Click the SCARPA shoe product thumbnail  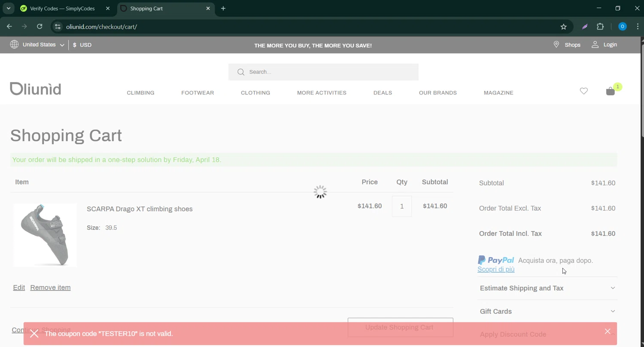pyautogui.click(x=45, y=235)
